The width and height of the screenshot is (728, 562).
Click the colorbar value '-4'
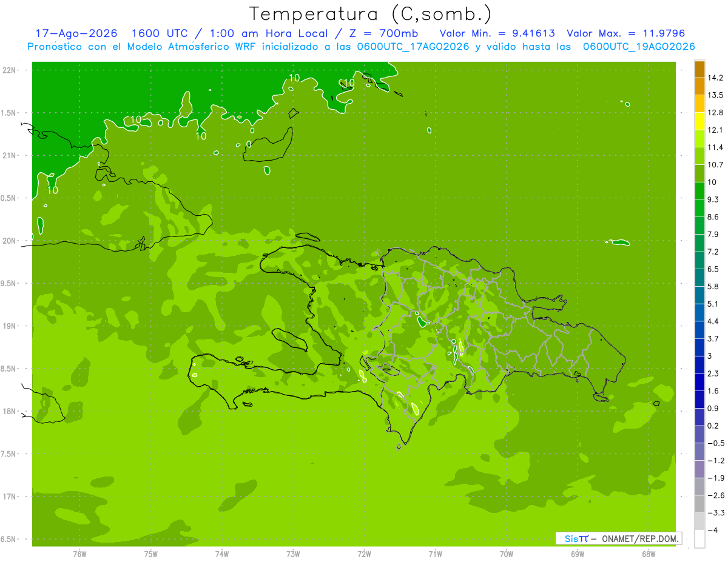pos(713,530)
